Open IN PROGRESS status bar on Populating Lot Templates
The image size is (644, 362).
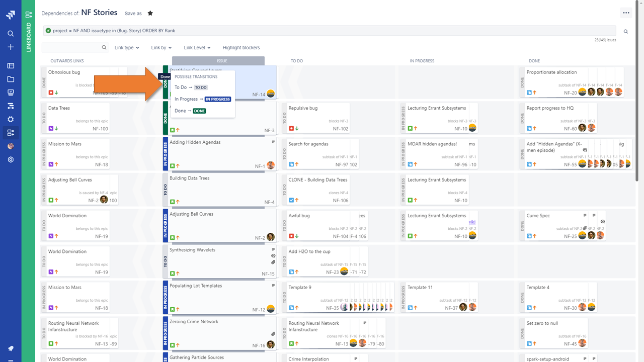166,297
